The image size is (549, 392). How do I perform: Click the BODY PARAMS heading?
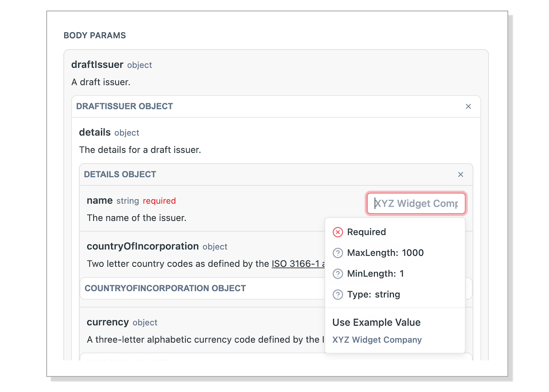pos(95,35)
